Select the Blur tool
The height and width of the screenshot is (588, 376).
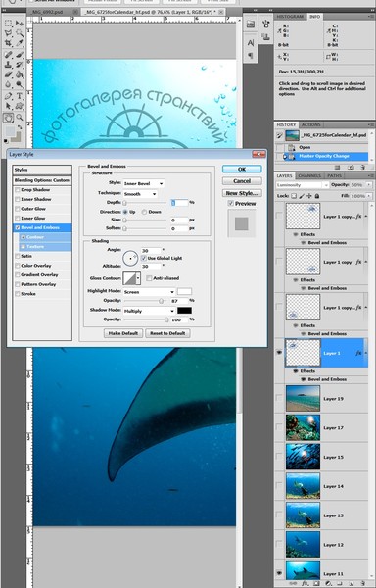[x=8, y=84]
